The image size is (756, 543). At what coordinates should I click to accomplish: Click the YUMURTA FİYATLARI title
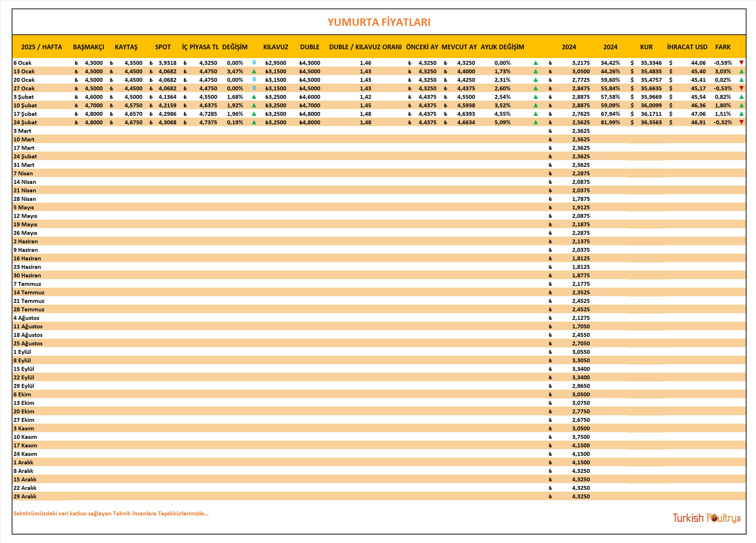pyautogui.click(x=379, y=22)
